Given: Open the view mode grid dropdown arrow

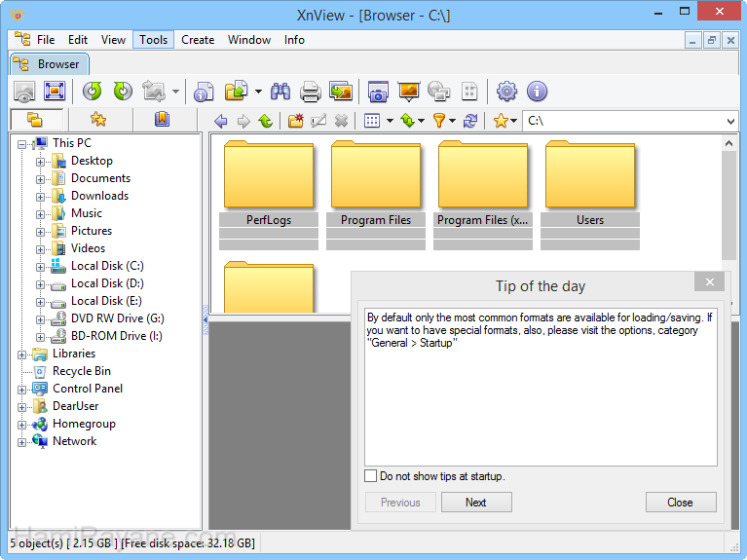Looking at the screenshot, I should [x=390, y=121].
